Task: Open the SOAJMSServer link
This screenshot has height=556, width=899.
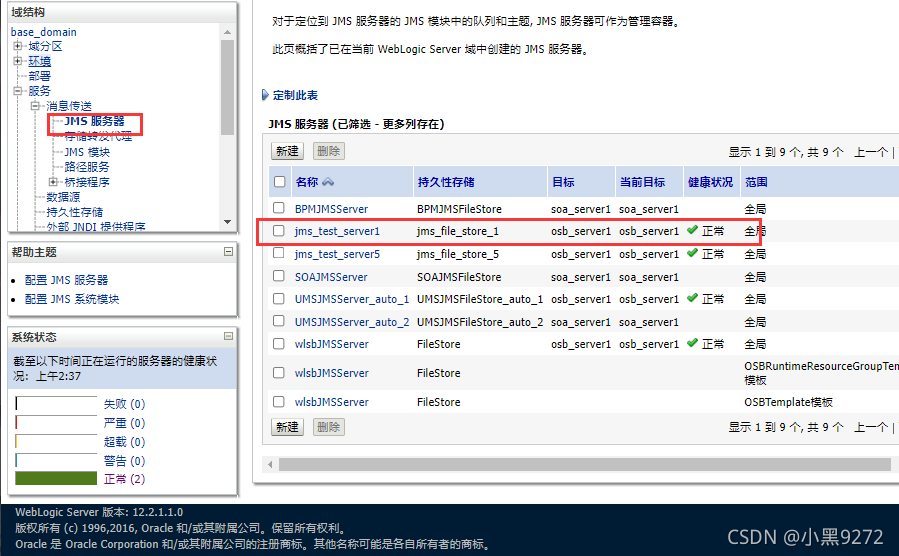Action: point(331,277)
